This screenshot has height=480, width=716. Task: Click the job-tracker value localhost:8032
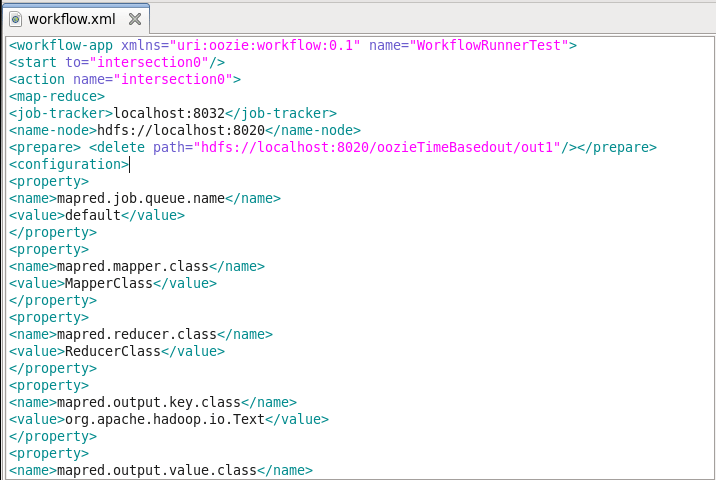pyautogui.click(x=169, y=113)
